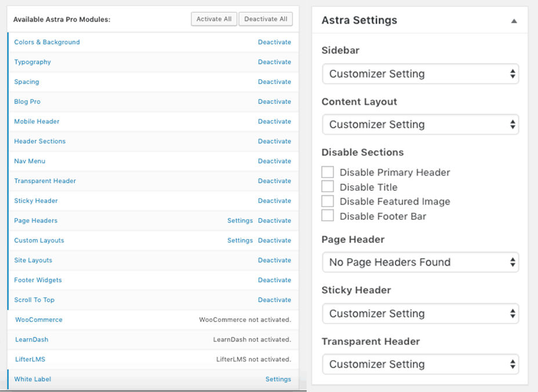This screenshot has height=392, width=538.
Task: Deactivate the Sticky Header module
Action: pos(275,200)
